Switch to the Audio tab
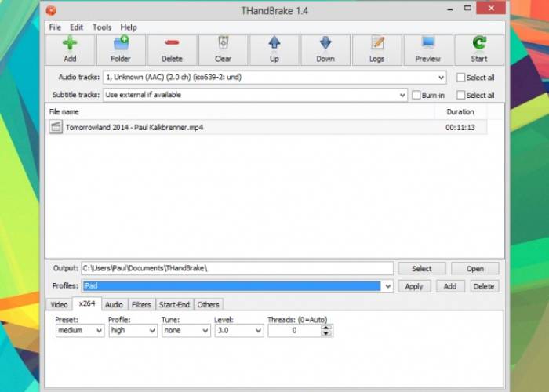The image size is (549, 392). [115, 304]
